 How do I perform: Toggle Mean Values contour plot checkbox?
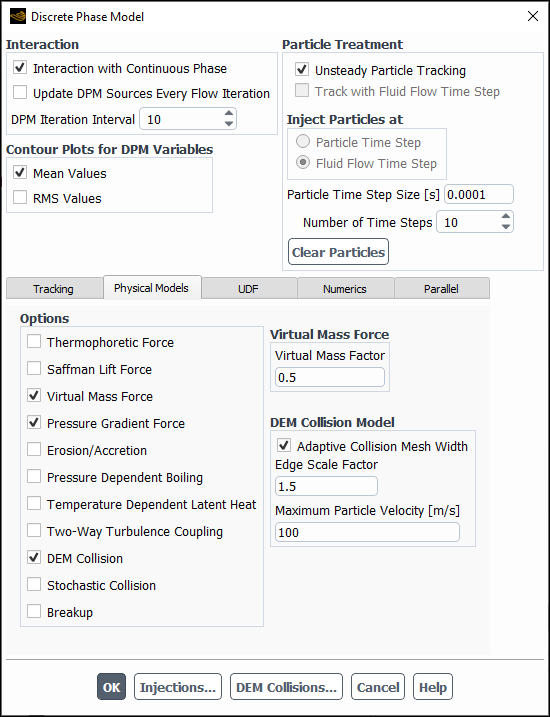tap(20, 173)
